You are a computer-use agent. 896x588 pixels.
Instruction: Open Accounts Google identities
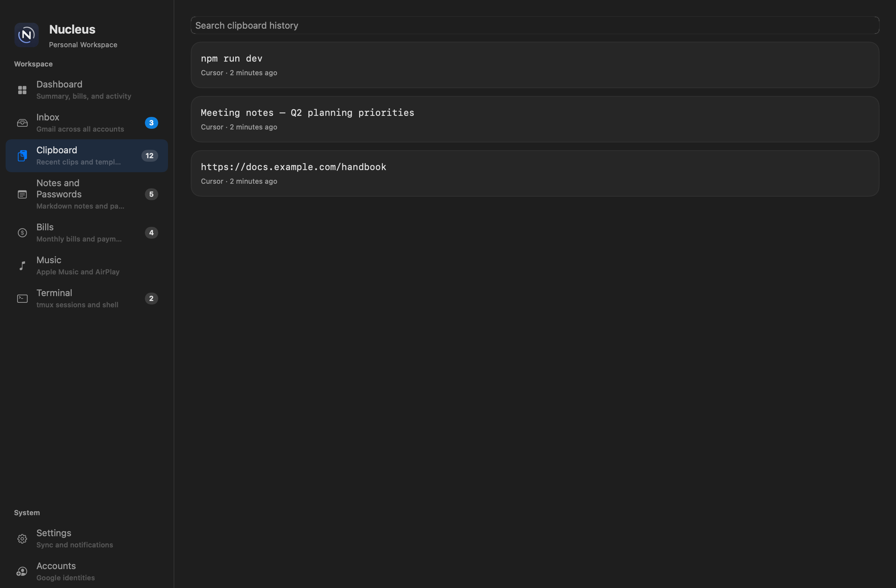(x=86, y=572)
